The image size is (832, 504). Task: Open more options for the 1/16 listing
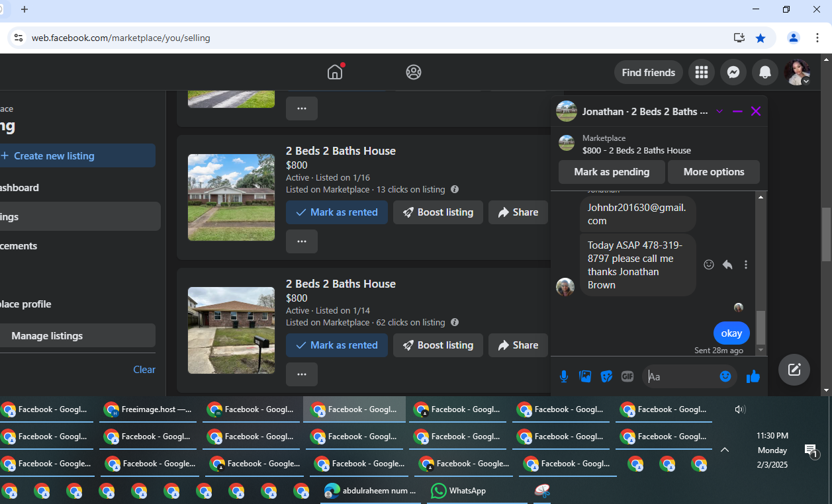click(302, 241)
